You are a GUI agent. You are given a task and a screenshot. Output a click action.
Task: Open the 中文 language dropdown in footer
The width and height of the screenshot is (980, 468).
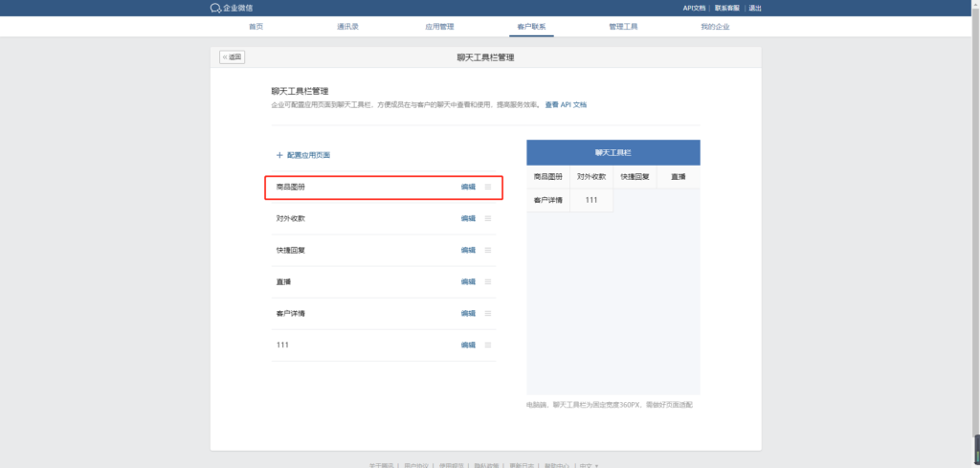click(x=589, y=465)
